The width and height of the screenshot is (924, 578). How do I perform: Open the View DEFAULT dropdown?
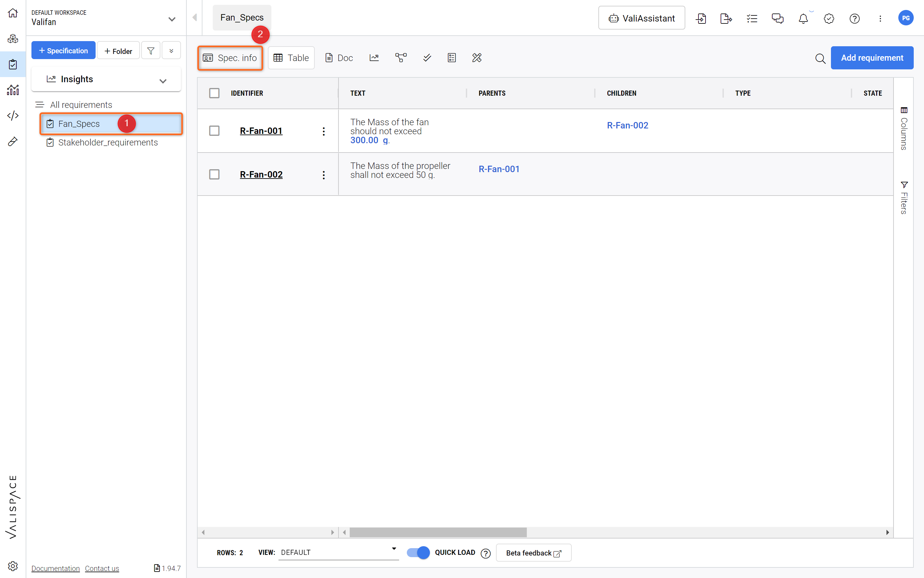[x=339, y=552]
